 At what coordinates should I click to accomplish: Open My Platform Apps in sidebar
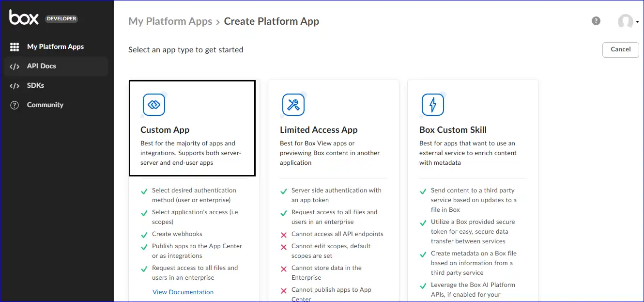pyautogui.click(x=55, y=47)
